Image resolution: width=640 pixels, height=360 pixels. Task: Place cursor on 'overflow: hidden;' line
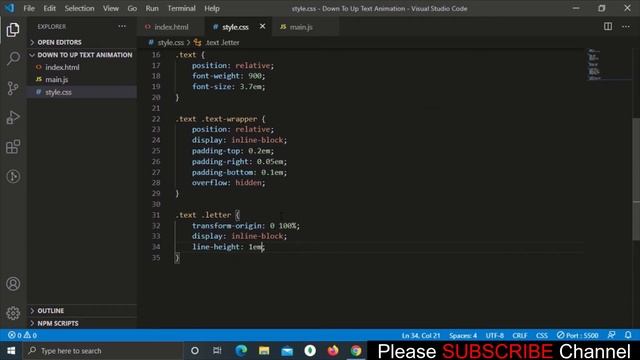pos(228,183)
